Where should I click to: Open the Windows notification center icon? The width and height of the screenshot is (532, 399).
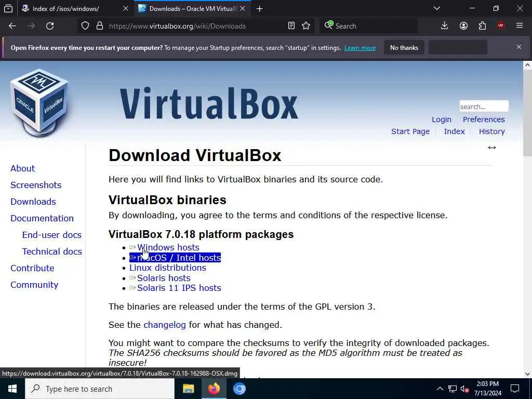[x=515, y=389]
